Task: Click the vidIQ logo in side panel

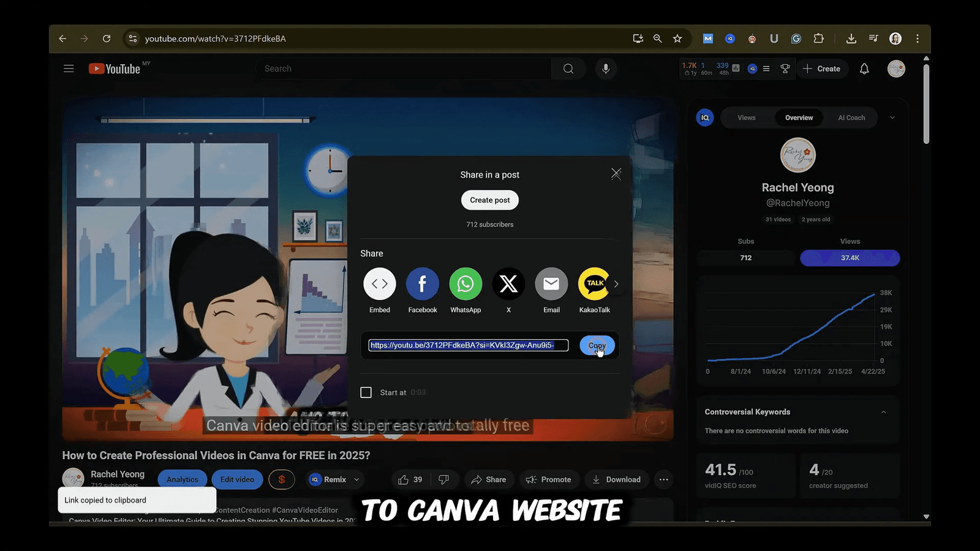Action: 705,118
